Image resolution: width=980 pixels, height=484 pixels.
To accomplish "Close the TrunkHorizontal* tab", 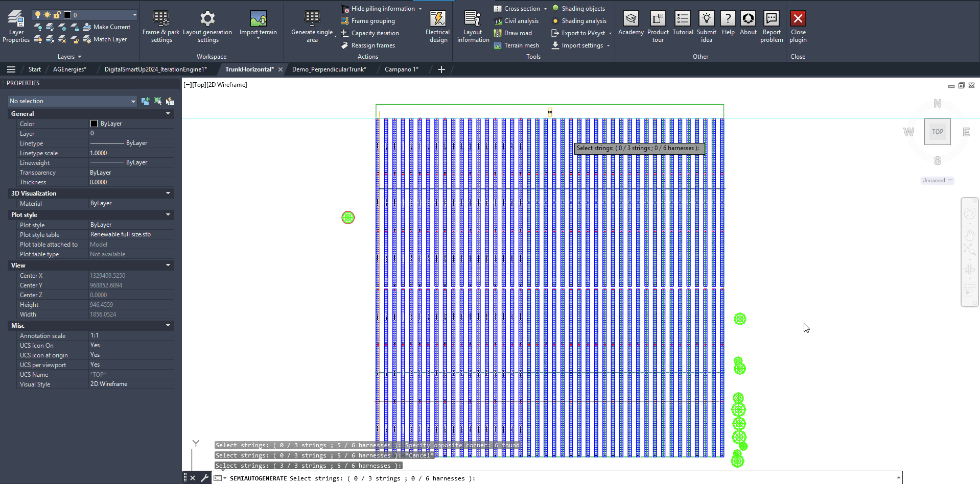I will click(281, 69).
